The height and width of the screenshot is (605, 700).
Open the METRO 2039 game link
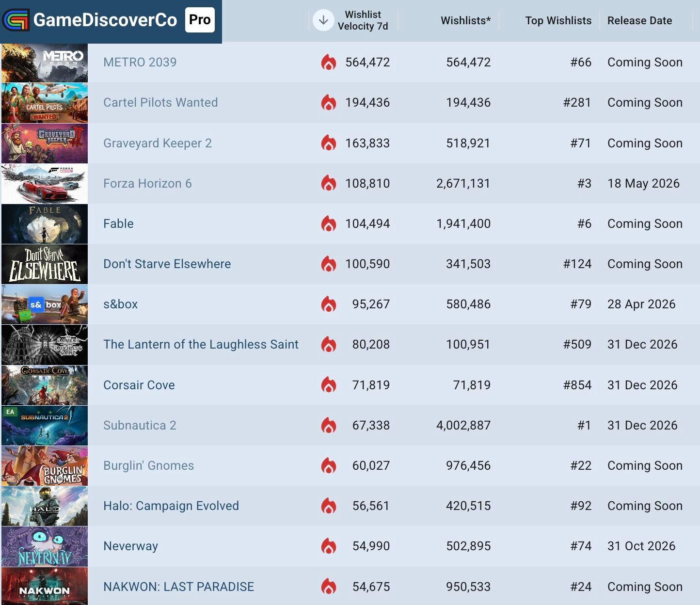pos(140,62)
